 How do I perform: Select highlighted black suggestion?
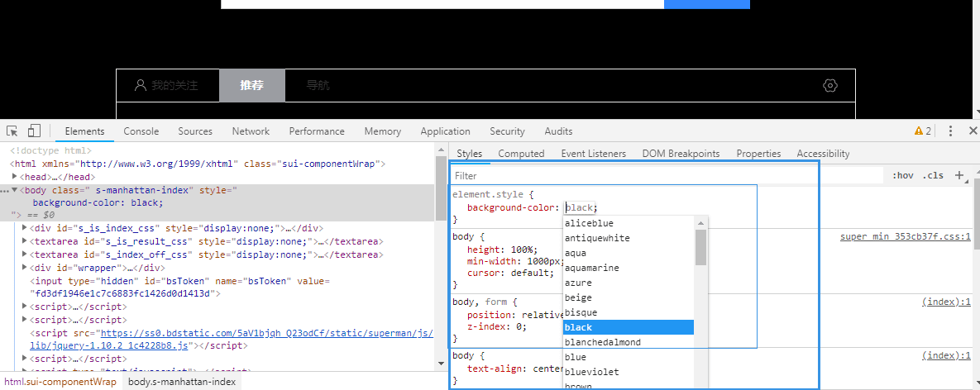pos(629,327)
